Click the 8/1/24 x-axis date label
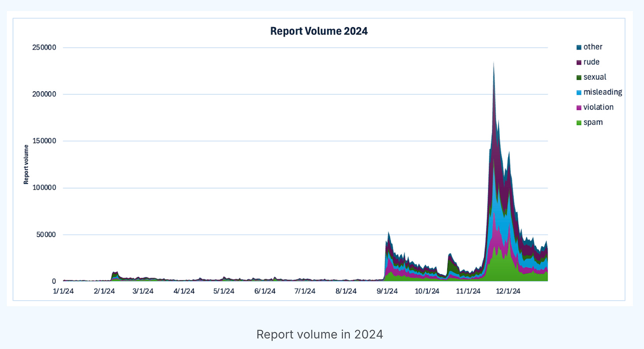 click(346, 291)
